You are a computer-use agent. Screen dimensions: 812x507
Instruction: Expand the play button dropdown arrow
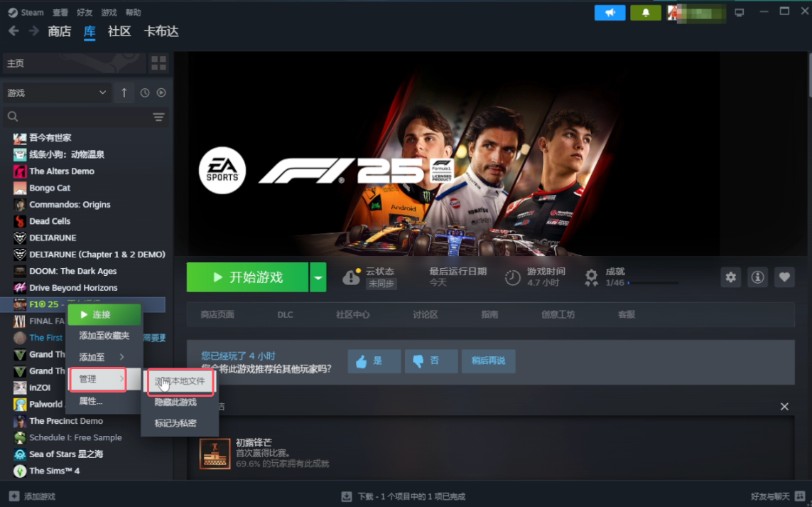coord(318,277)
